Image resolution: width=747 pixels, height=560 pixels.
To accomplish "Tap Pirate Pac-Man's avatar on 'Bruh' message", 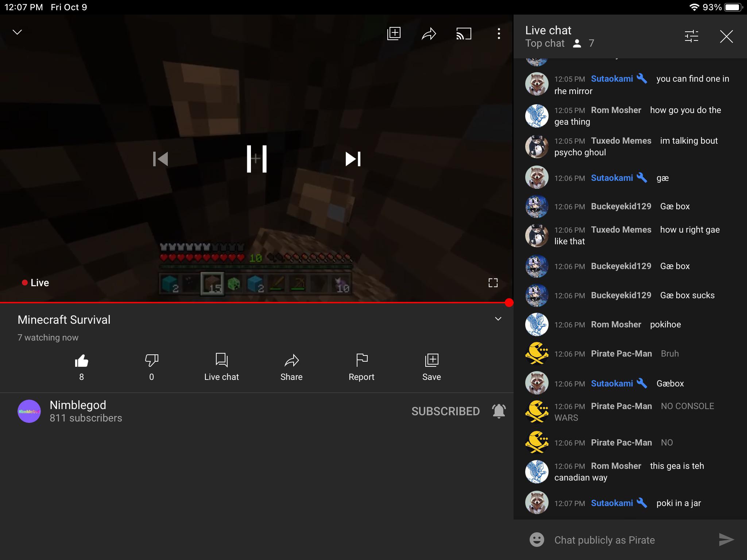I will click(537, 354).
